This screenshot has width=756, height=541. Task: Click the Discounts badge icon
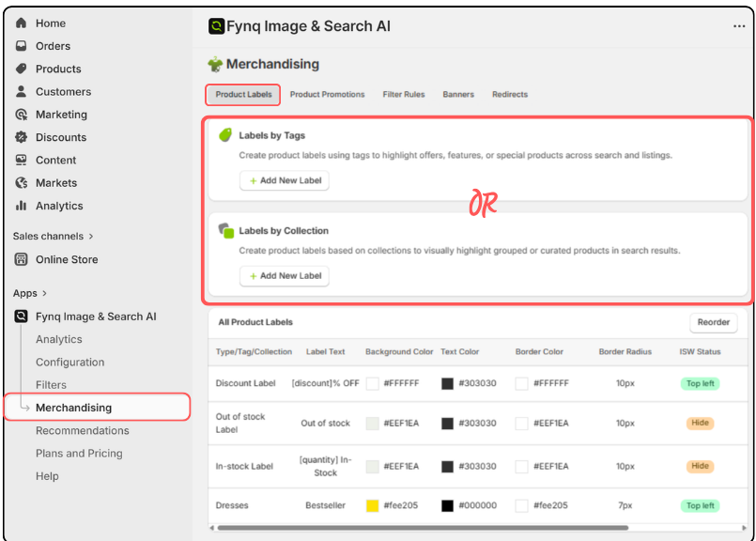click(x=21, y=137)
